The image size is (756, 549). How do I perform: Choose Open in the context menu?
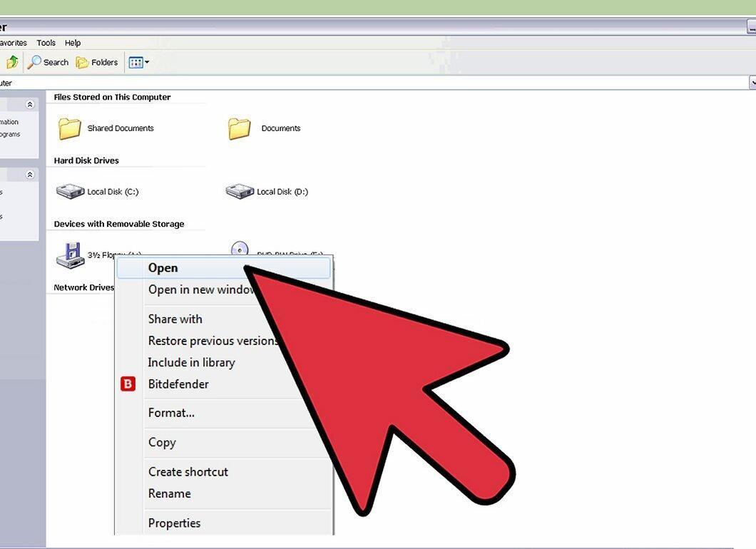224,268
